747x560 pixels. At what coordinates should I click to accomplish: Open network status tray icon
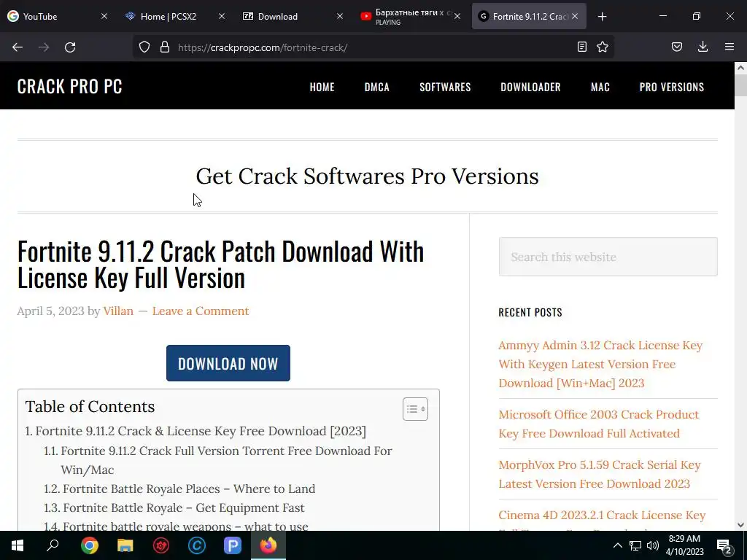pyautogui.click(x=635, y=545)
